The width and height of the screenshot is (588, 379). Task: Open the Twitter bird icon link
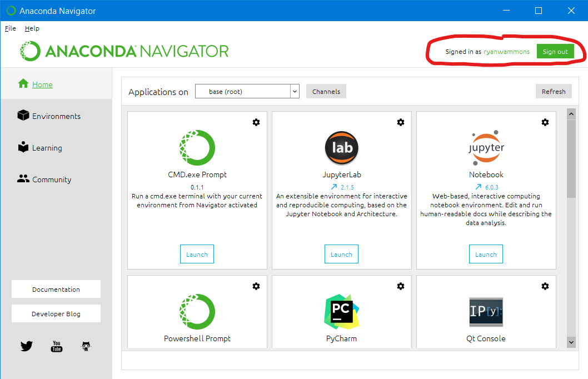coord(27,346)
